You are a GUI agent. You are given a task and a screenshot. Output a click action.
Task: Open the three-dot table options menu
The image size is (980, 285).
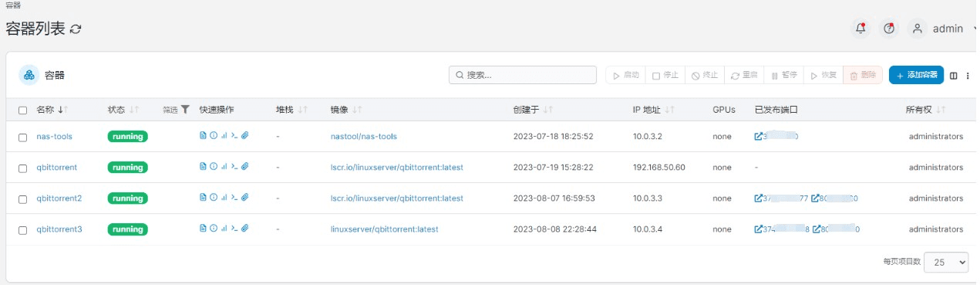pyautogui.click(x=968, y=76)
